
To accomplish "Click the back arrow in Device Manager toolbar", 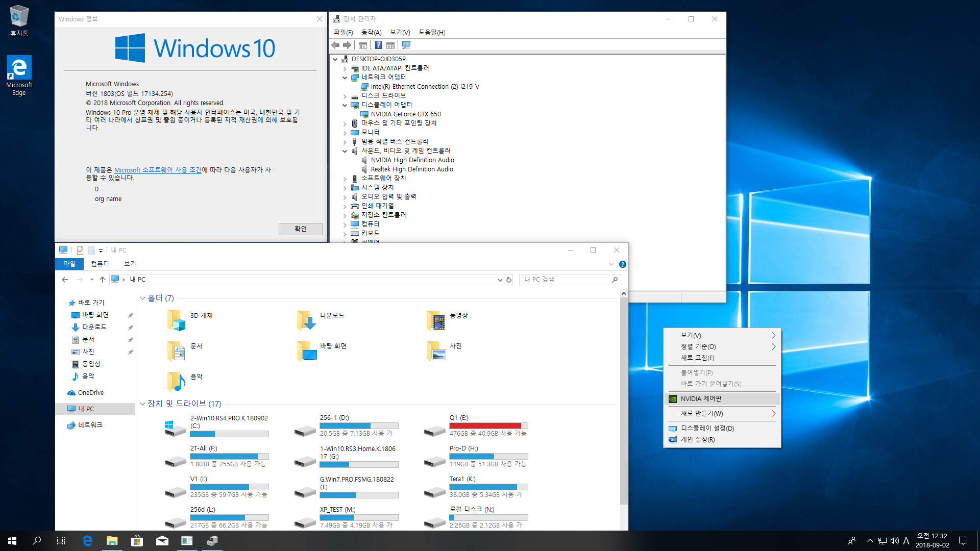I will click(335, 45).
